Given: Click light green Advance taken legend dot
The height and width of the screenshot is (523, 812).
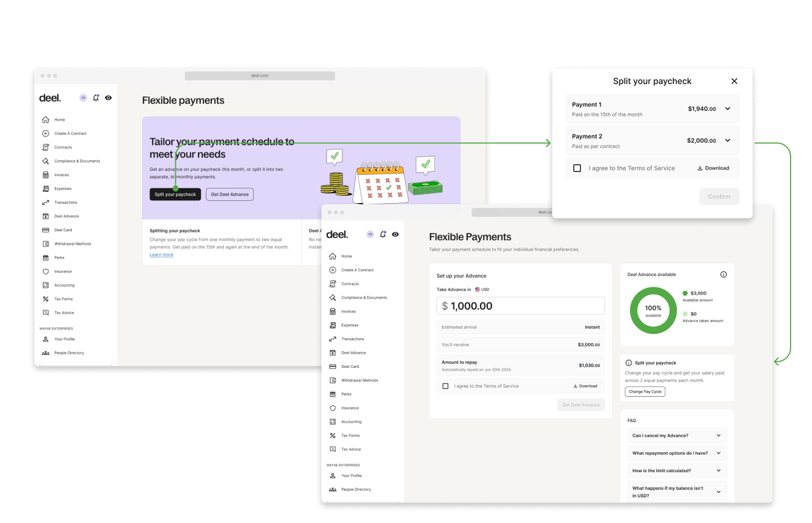Looking at the screenshot, I should 685,314.
